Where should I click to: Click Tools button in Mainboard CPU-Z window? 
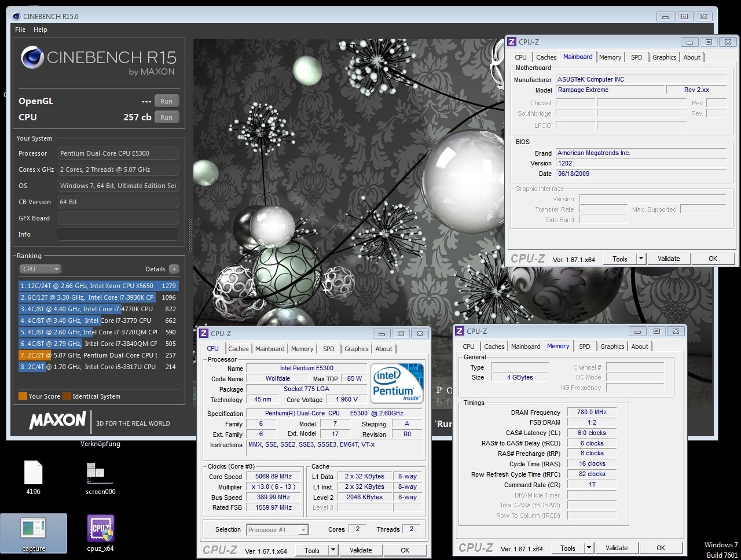(620, 259)
